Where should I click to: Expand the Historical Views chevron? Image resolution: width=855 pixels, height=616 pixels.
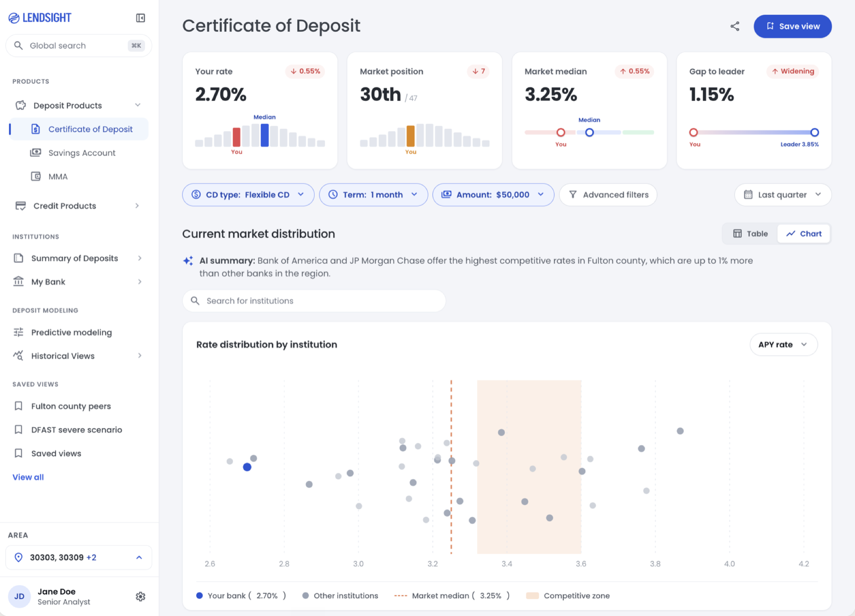tap(140, 356)
